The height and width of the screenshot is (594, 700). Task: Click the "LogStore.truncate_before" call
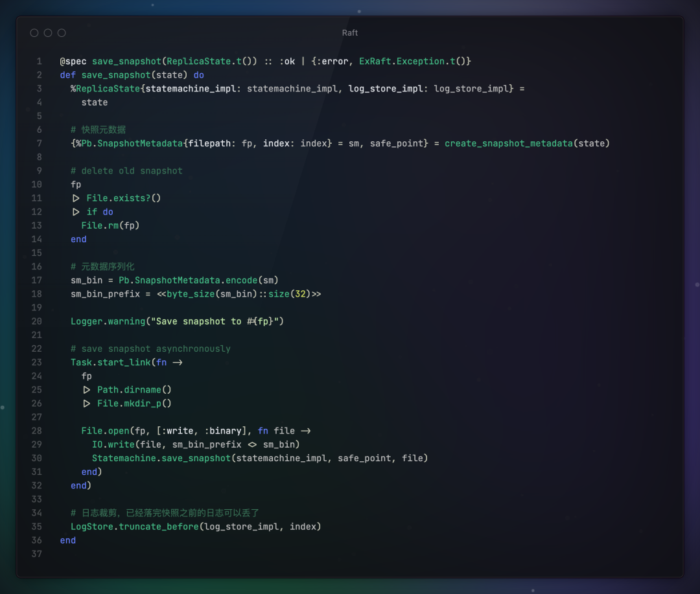pos(135,527)
